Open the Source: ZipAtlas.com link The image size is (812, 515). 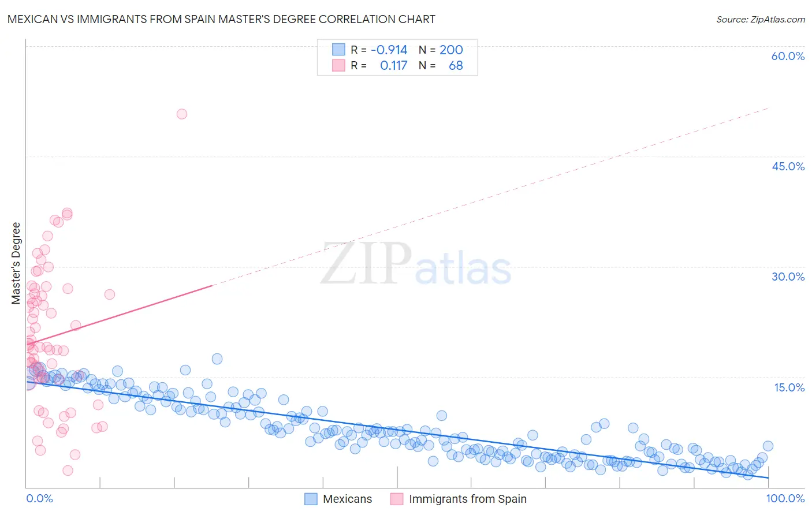pyautogui.click(x=761, y=19)
